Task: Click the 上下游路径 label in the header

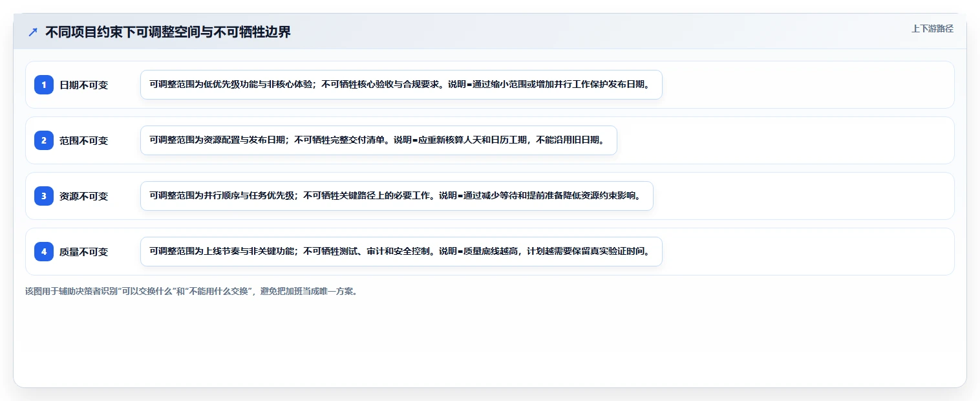Action: pos(932,28)
